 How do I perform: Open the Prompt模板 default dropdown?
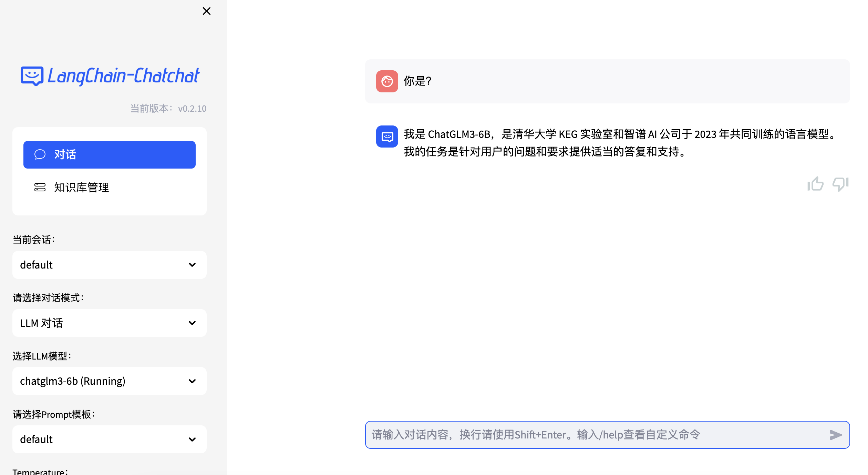(x=110, y=439)
